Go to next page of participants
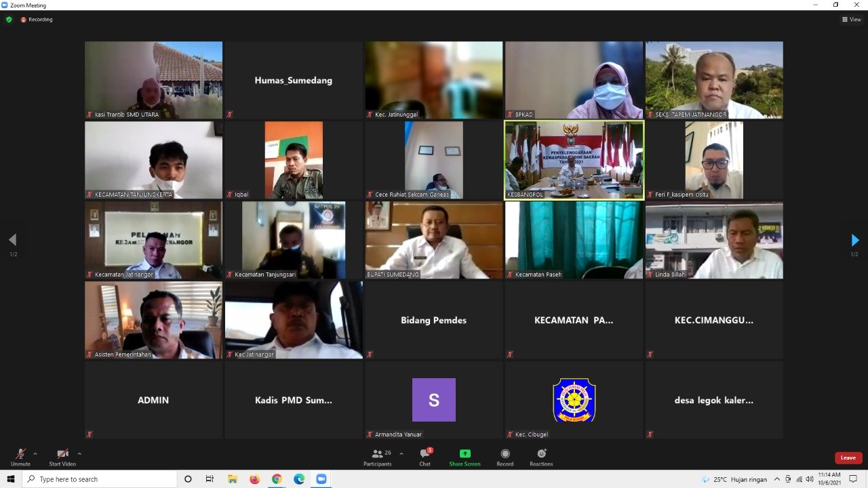The width and height of the screenshot is (868, 488). pyautogui.click(x=854, y=240)
